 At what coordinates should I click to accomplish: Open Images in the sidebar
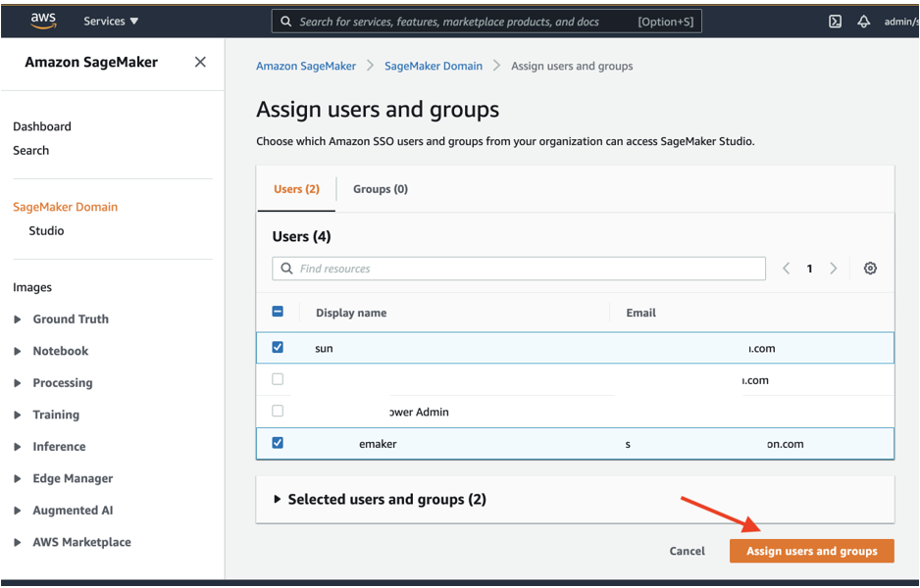pyautogui.click(x=32, y=287)
